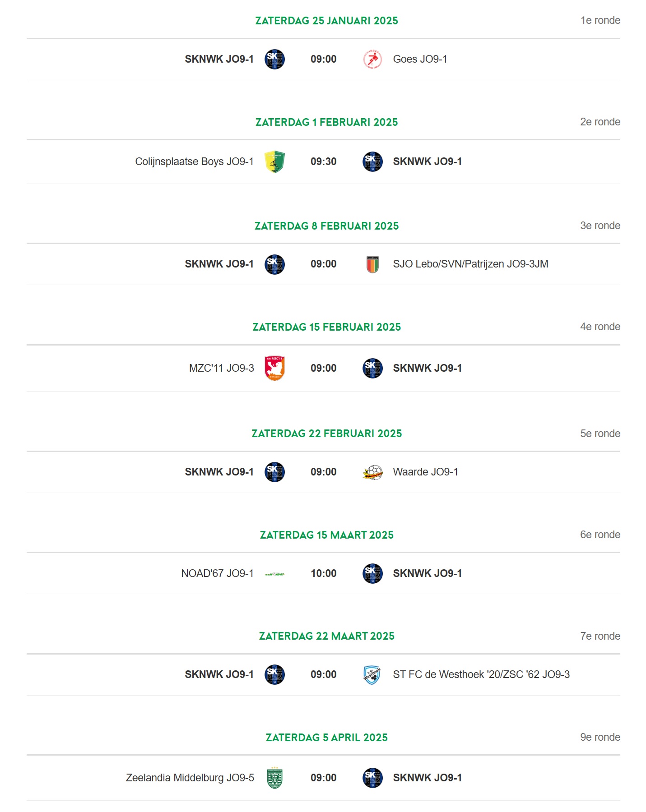Click SKNWK logo in 5 april match

tap(372, 778)
